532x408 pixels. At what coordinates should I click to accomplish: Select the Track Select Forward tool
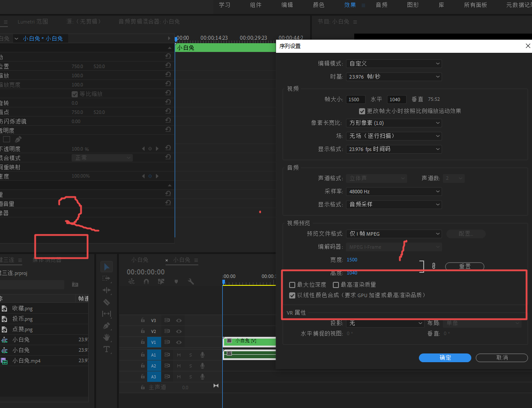107,278
